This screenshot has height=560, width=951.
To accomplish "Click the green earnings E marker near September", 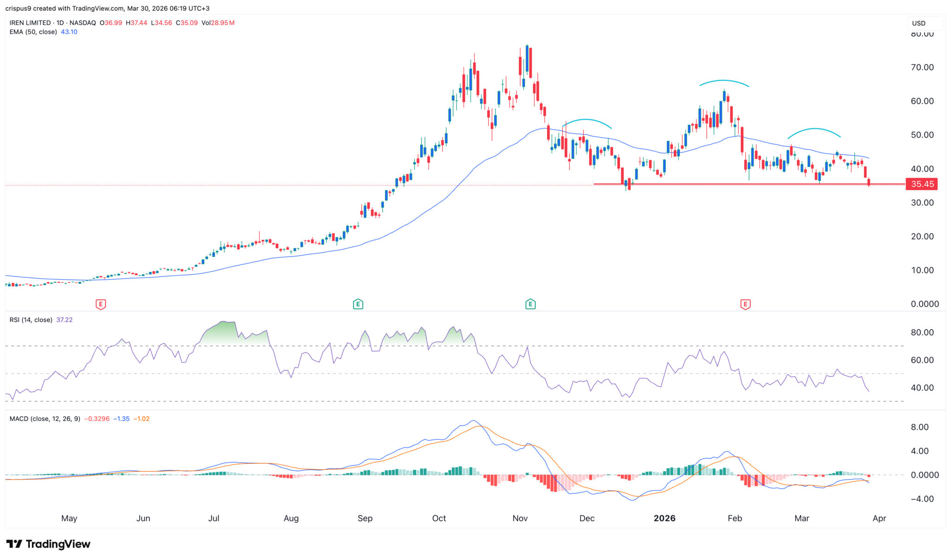I will [358, 304].
